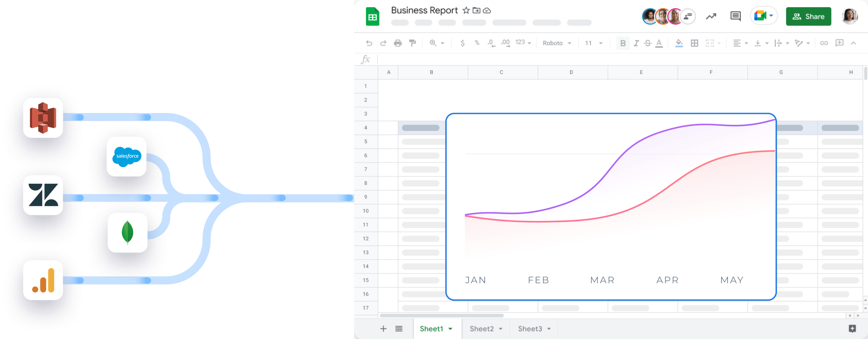
Task: Open the text wrapping dropdown
Action: pyautogui.click(x=782, y=43)
